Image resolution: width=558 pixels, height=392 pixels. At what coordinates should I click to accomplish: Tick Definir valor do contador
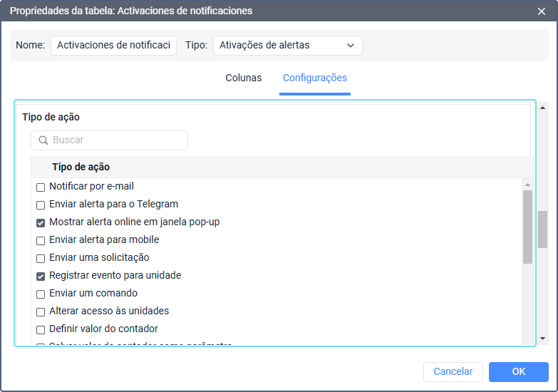(x=41, y=330)
